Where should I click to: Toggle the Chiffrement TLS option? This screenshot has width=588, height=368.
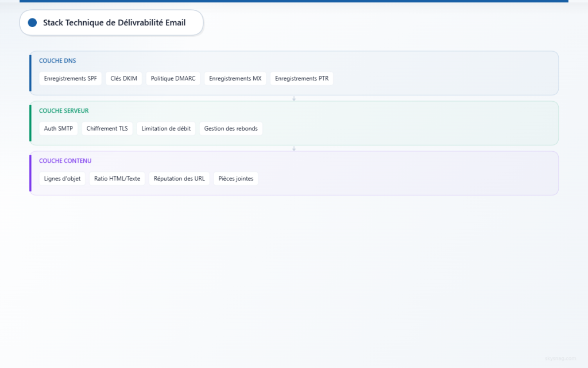107,128
